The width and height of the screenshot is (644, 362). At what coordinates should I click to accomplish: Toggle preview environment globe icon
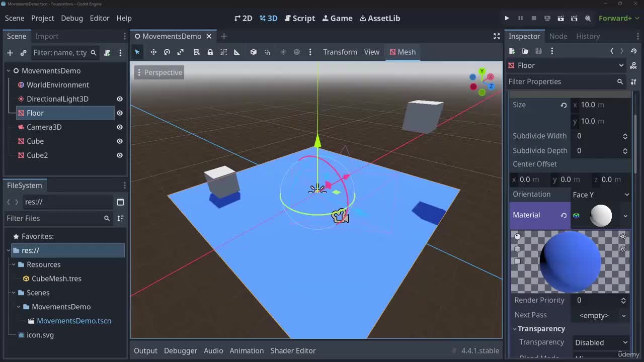point(297,52)
